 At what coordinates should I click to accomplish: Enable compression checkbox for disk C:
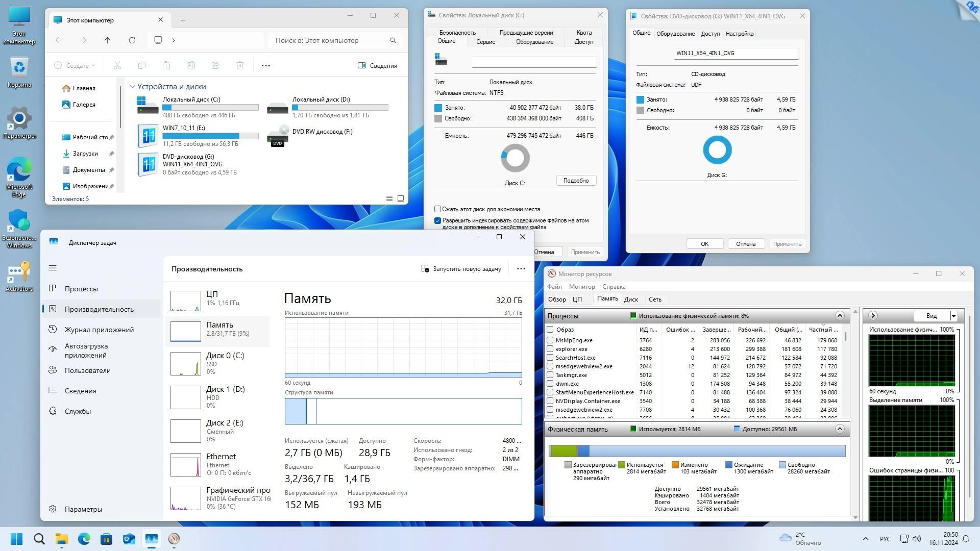[437, 209]
